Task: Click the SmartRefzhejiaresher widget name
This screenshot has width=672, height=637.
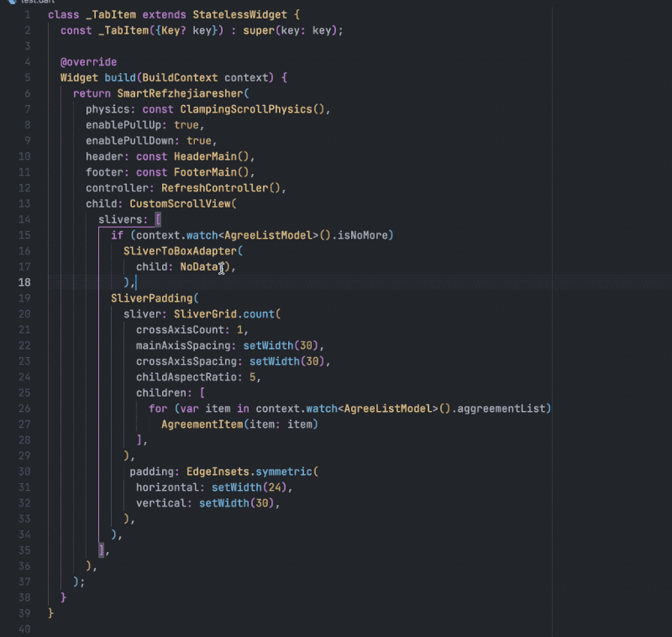Action: click(x=180, y=93)
